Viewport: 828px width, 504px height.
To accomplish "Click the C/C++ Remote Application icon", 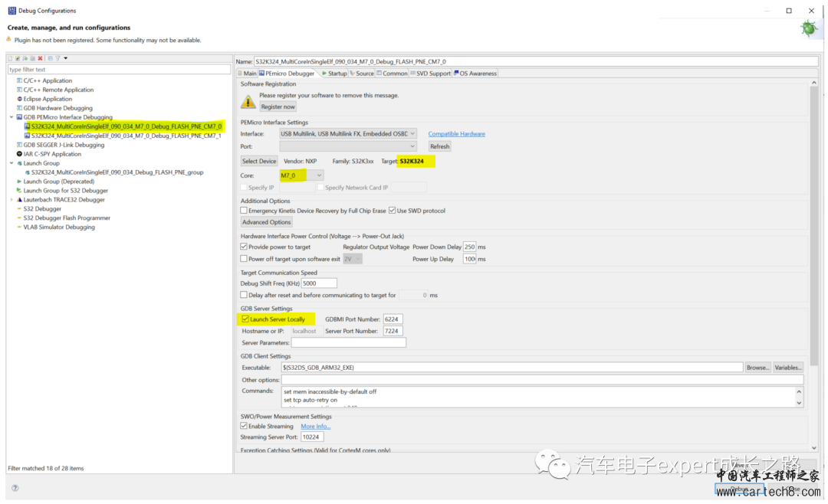I will click(19, 90).
